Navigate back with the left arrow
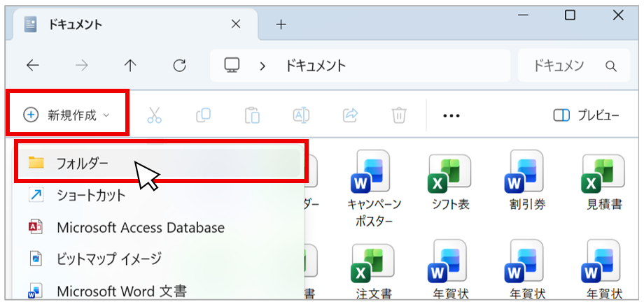 pyautogui.click(x=32, y=66)
